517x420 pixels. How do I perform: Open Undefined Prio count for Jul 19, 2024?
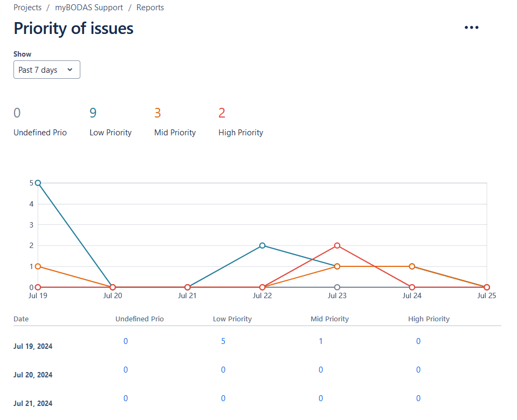point(126,341)
